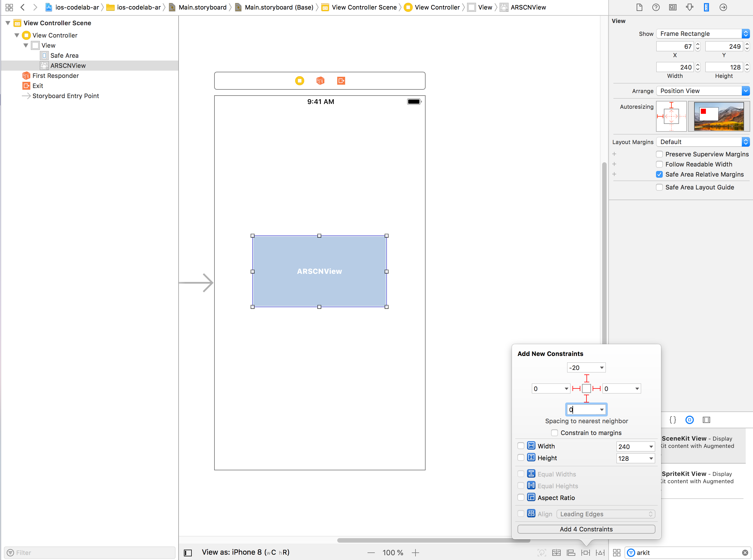Show Code Snippet library
The width and height of the screenshot is (753, 560).
[673, 420]
